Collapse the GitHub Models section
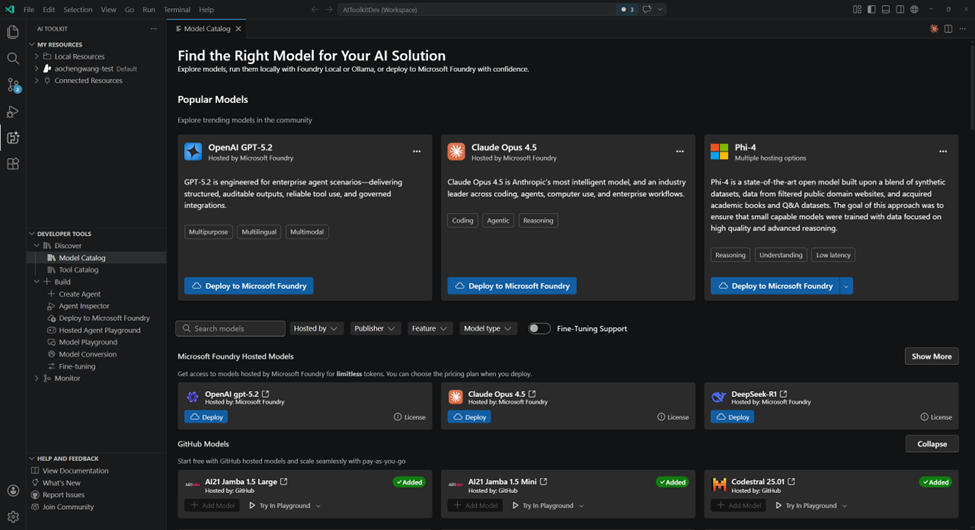Viewport: 975px width, 530px height. (x=931, y=444)
